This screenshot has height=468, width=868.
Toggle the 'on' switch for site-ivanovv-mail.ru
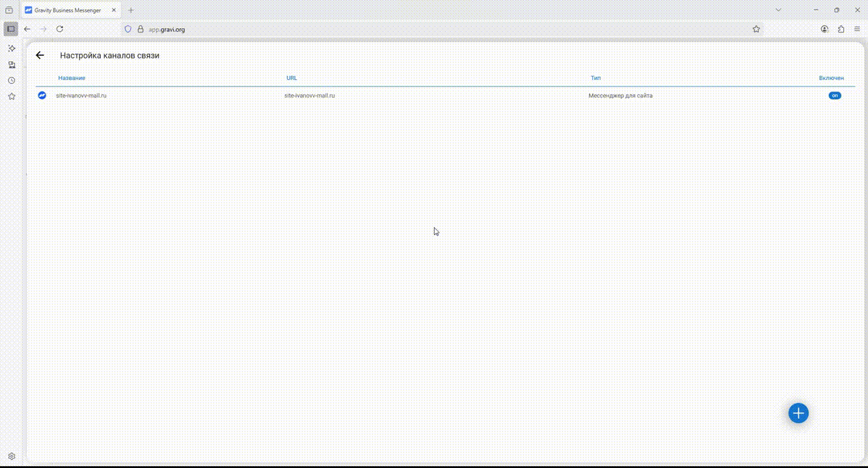pyautogui.click(x=834, y=96)
